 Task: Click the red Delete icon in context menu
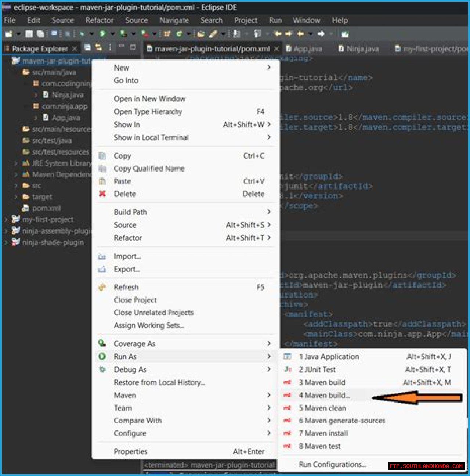[x=102, y=194]
